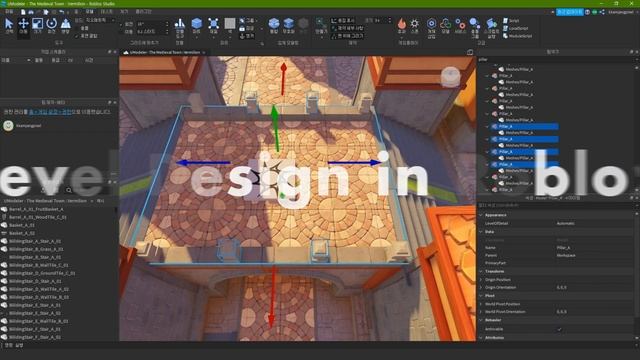Open the Mode dropdown in the tools group
Image resolution: width=640 pixels, height=360 pixels.
100,20
